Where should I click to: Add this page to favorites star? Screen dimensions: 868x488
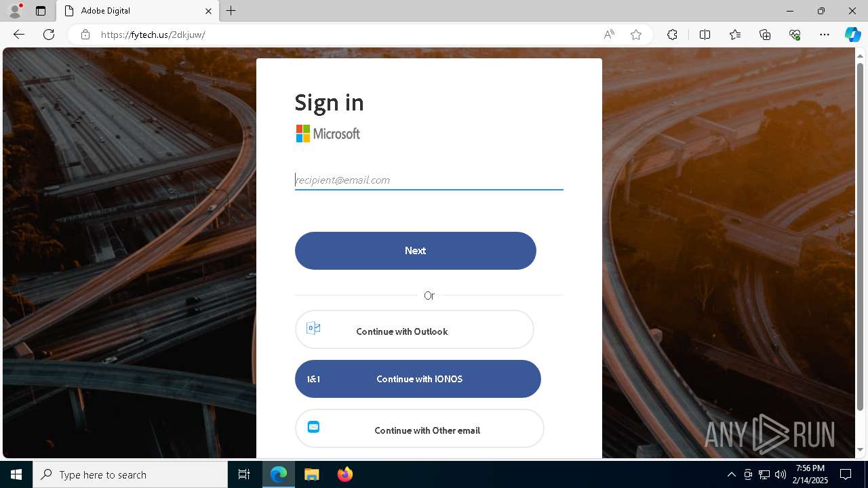635,35
